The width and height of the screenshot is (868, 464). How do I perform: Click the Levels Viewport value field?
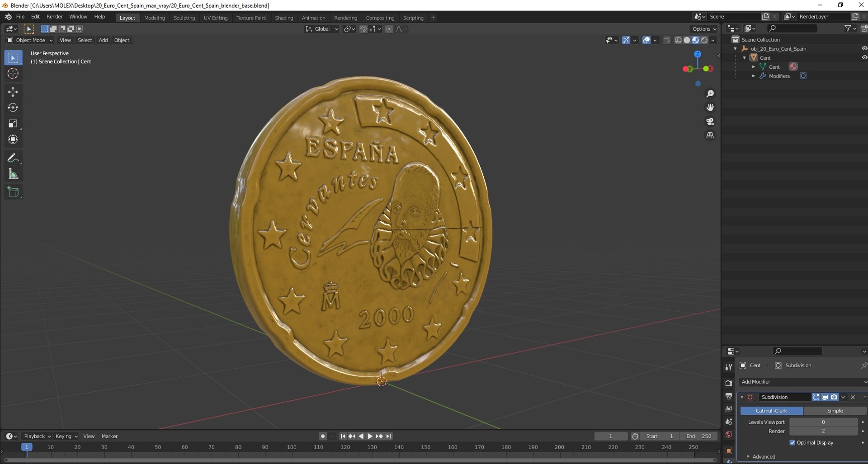(x=823, y=422)
